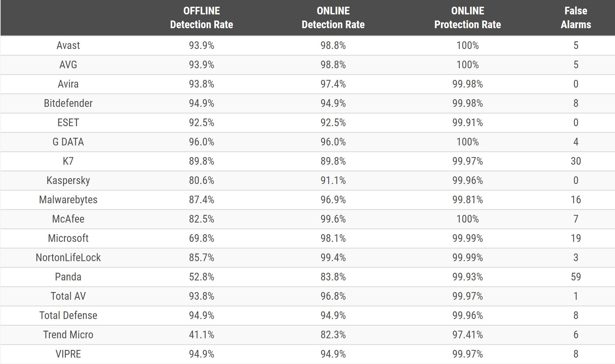Select the Trend Micro row label
615x364 pixels.
[68, 335]
